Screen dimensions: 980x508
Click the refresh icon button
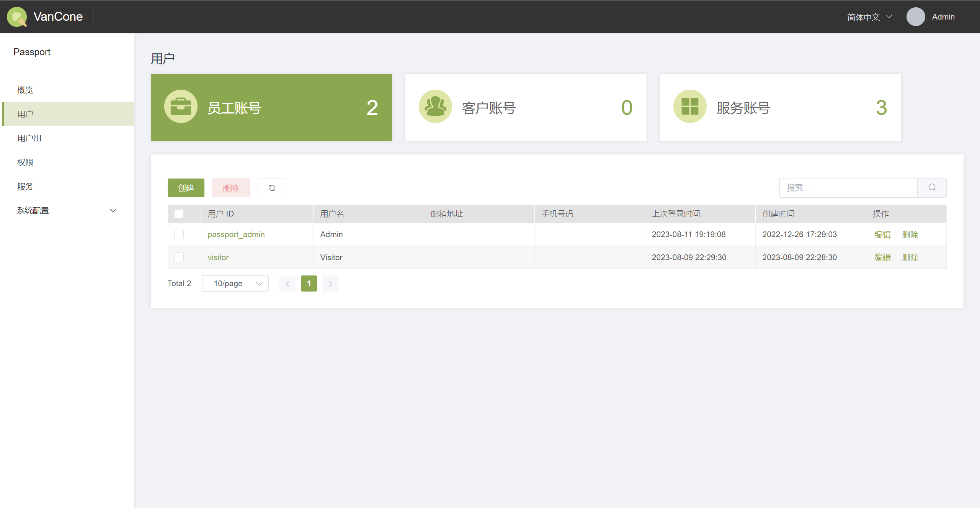pos(272,188)
